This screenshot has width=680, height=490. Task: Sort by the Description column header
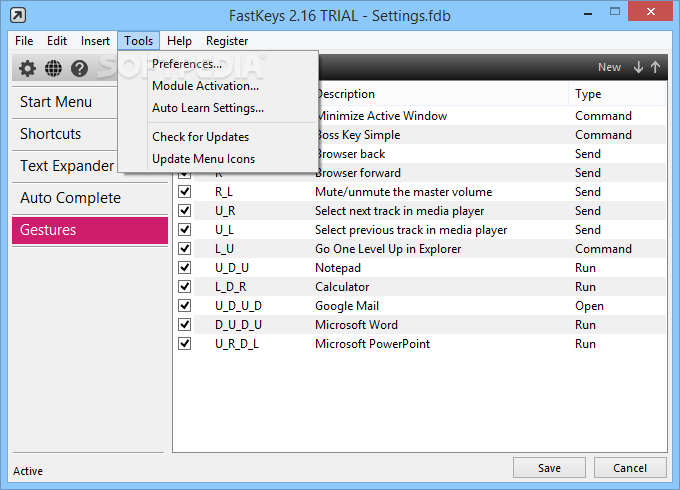coord(441,94)
